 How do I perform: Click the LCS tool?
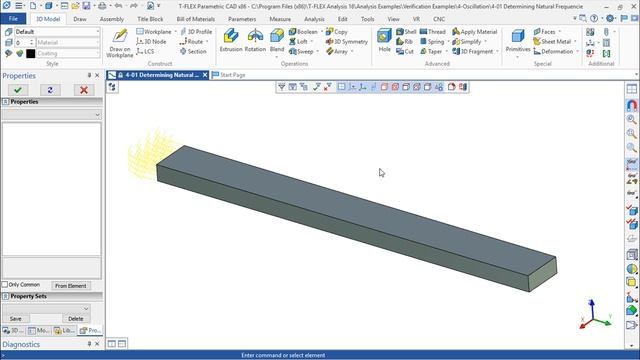point(145,51)
